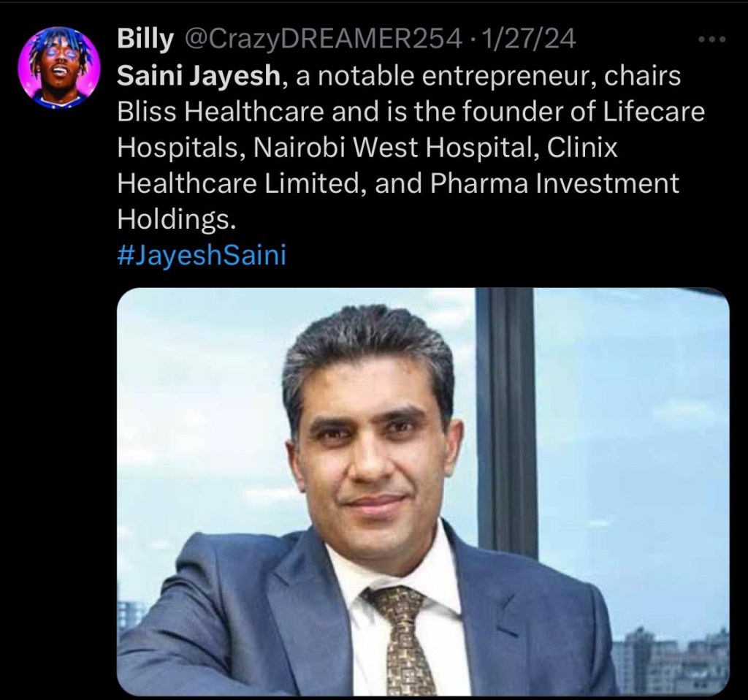The height and width of the screenshot is (700, 748).
Task: Open Billy's profile avatar picture
Action: [x=59, y=68]
